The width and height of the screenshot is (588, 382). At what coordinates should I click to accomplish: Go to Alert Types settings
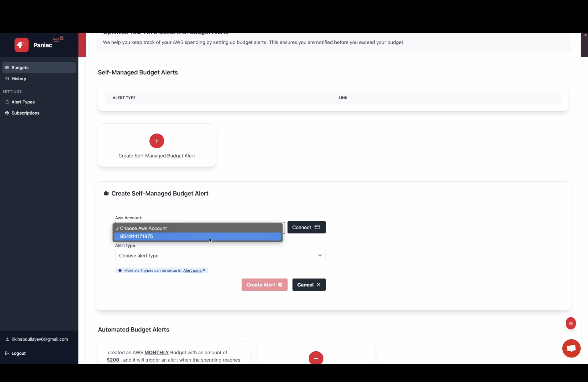coord(23,102)
